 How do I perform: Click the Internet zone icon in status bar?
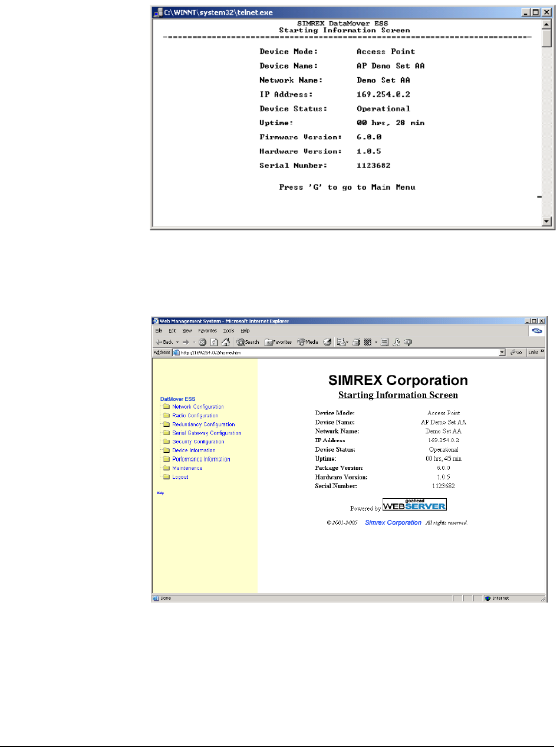[x=488, y=598]
